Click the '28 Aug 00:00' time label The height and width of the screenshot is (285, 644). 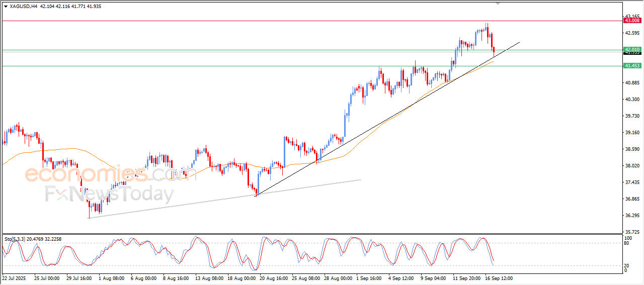(x=337, y=278)
